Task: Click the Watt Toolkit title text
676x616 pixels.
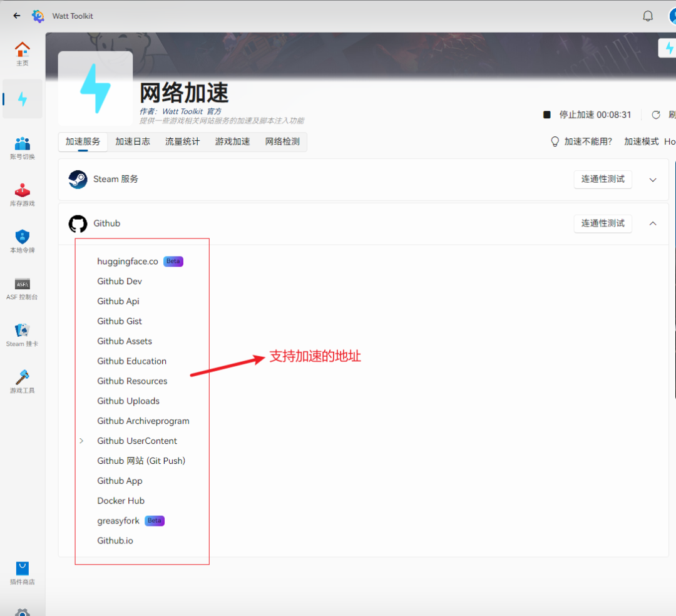Action: click(x=73, y=16)
